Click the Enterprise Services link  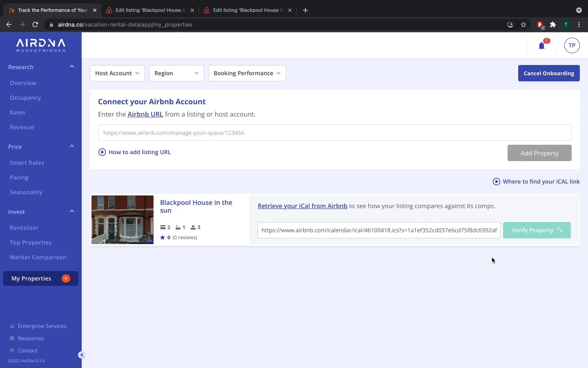pos(42,326)
